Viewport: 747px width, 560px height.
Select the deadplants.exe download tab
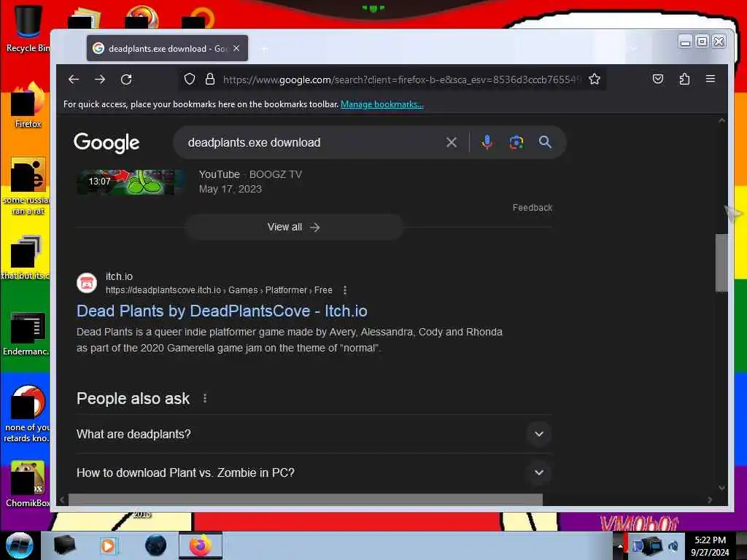tap(167, 48)
